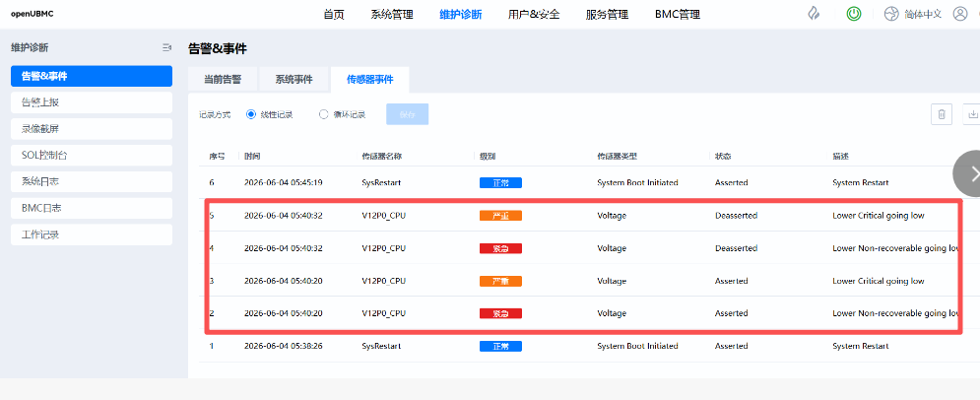Viewport: 980px width, 400px height.
Task: Click the 传感器类型 column header
Action: pos(617,157)
